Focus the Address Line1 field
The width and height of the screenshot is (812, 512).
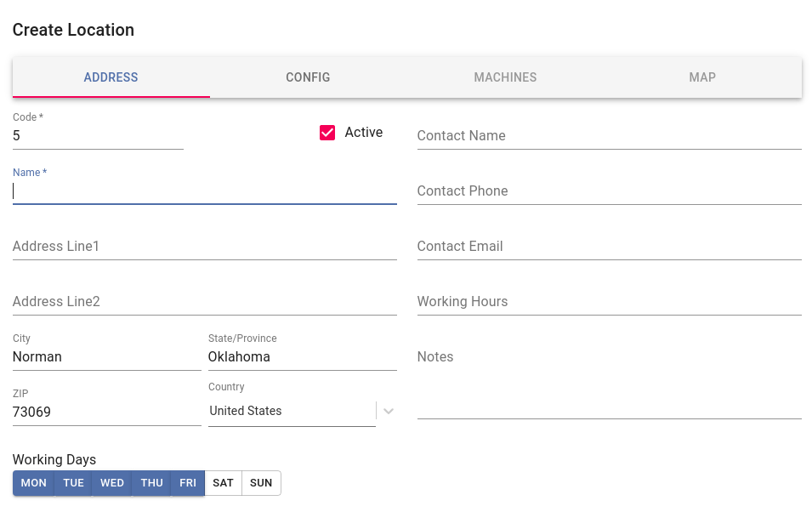[x=204, y=246]
